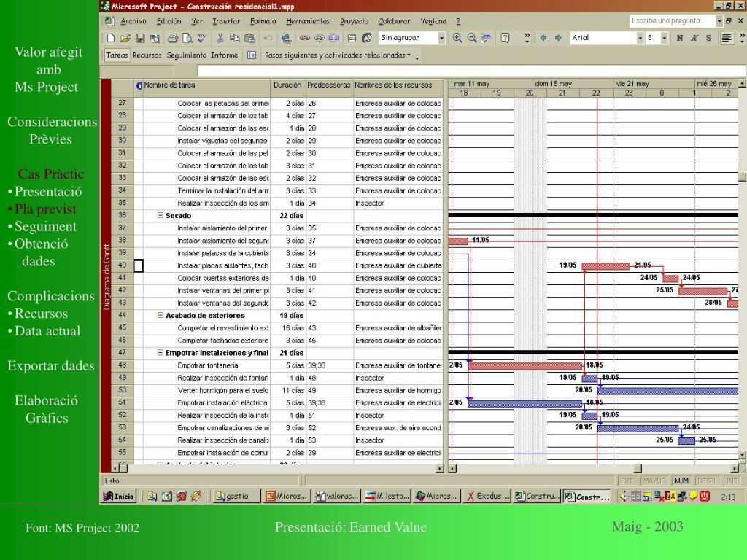Click the Paste clipboard icon
Image resolution: width=747 pixels, height=560 pixels.
[249, 38]
